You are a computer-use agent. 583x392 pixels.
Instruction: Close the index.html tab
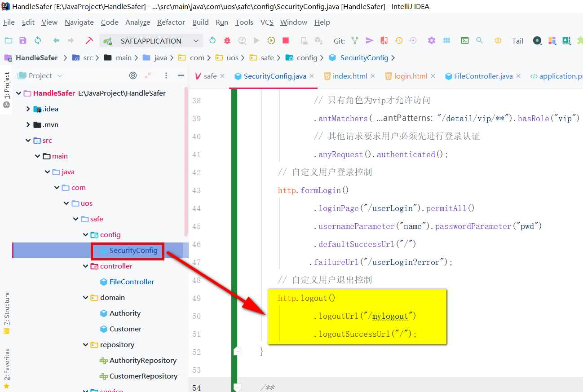tap(372, 76)
